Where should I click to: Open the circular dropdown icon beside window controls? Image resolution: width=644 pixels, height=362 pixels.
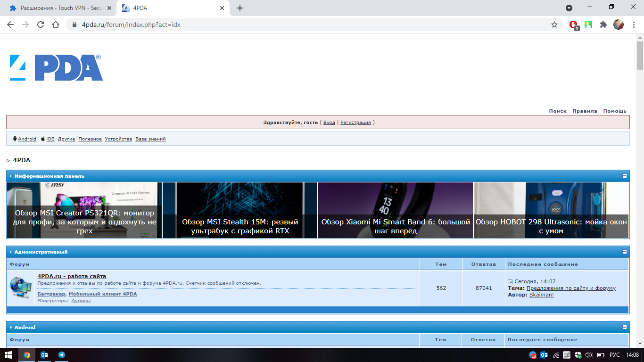[x=569, y=8]
